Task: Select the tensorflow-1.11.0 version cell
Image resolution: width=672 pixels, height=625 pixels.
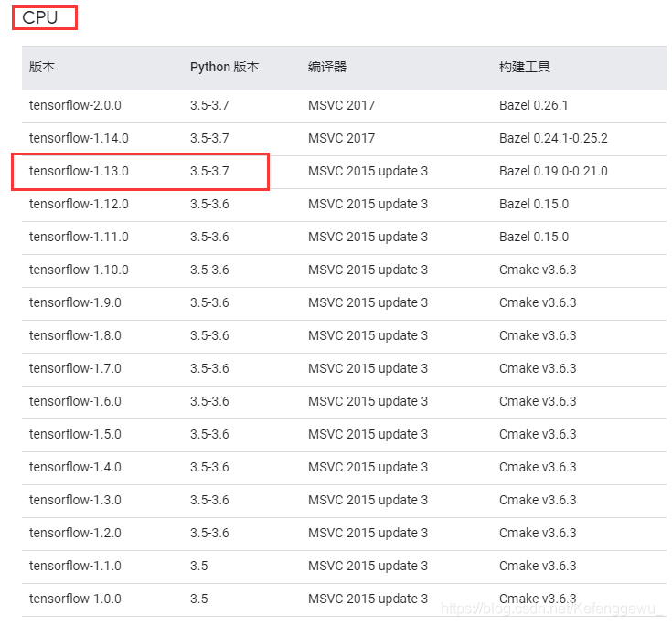Action: 79,237
